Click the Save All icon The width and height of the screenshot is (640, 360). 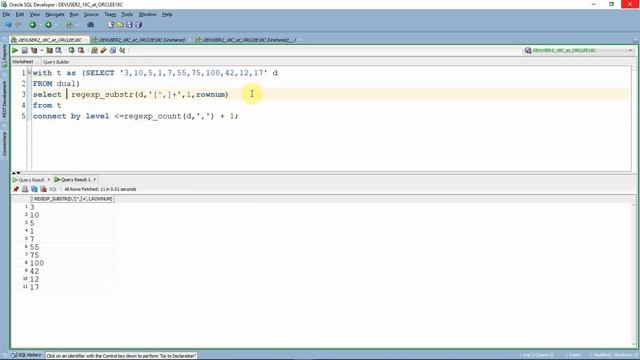tap(139, 25)
